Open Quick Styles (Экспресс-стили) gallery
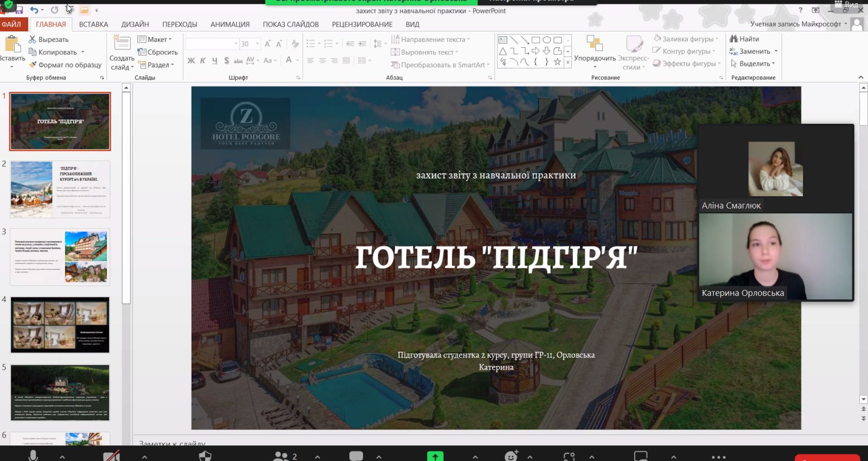Screen dimensions: 868x461 [633, 52]
